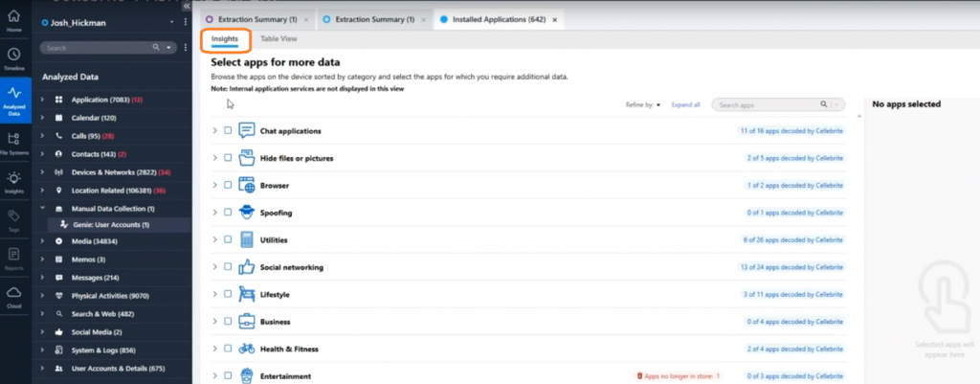This screenshot has width=980, height=384.
Task: Open File Systems from the sidebar rail
Action: (x=14, y=144)
